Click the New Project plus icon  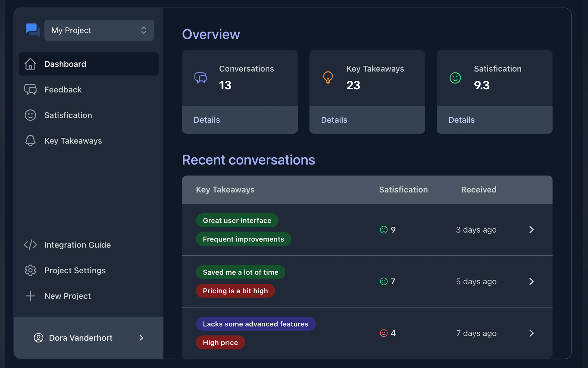pyautogui.click(x=30, y=296)
